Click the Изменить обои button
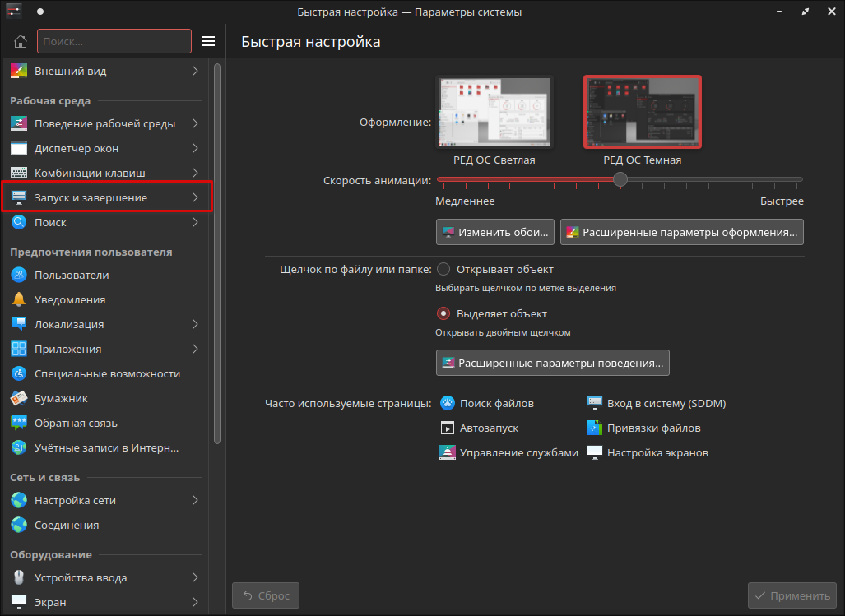This screenshot has height=616, width=845. [495, 232]
